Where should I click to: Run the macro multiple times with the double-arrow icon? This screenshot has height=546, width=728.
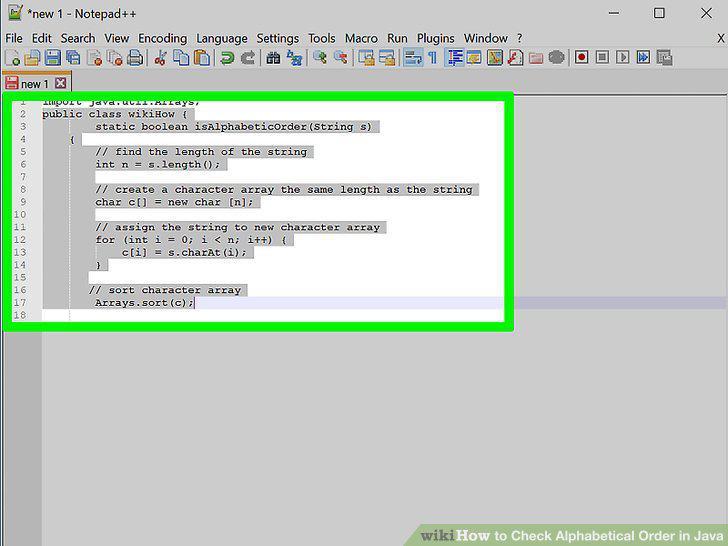(644, 58)
